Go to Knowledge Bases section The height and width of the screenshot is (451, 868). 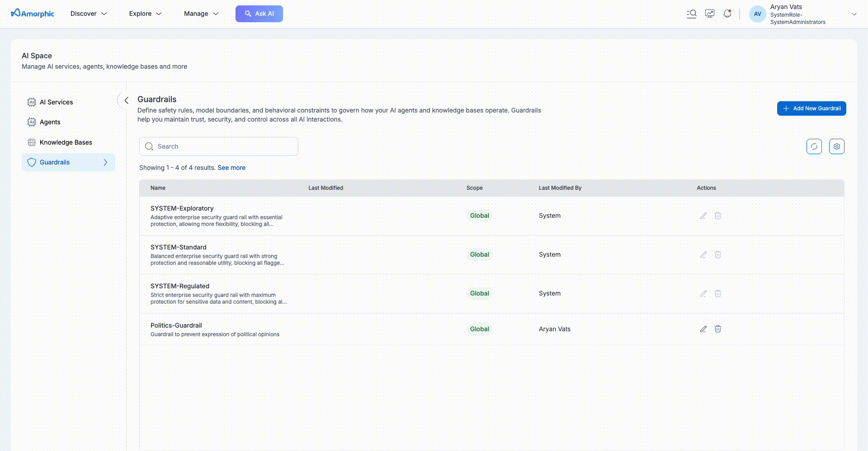pyautogui.click(x=66, y=142)
